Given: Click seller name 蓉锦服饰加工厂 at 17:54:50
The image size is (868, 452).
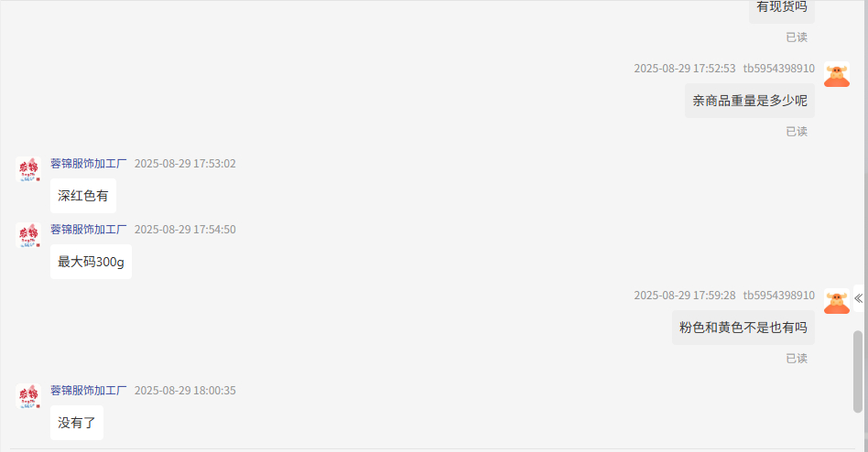Looking at the screenshot, I should [x=89, y=230].
